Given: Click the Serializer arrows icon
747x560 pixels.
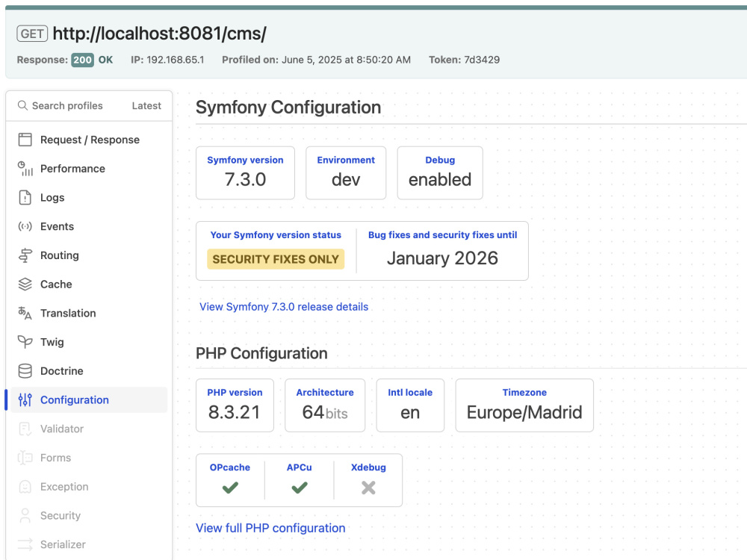Looking at the screenshot, I should [x=25, y=544].
